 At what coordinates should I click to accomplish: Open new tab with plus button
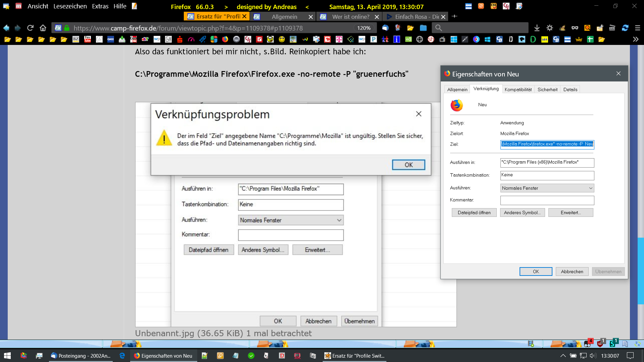(454, 16)
